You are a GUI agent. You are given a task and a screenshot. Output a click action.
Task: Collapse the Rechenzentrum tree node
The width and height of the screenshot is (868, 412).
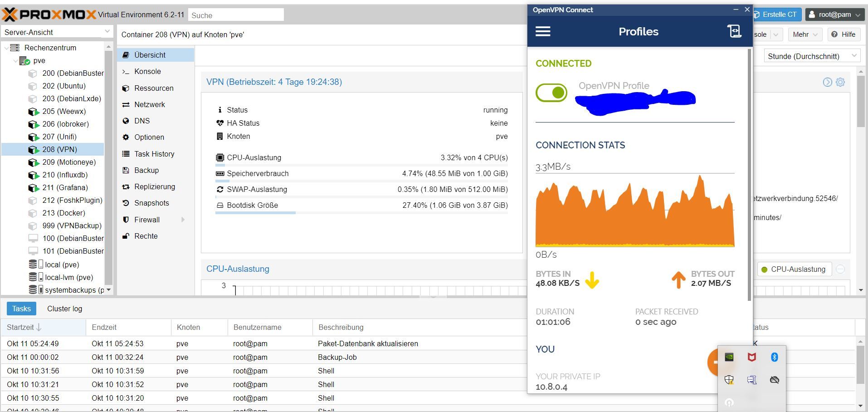click(6, 48)
